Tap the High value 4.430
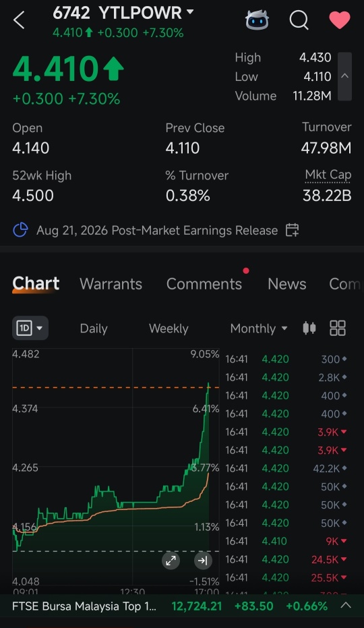The width and height of the screenshot is (364, 628). tap(315, 57)
